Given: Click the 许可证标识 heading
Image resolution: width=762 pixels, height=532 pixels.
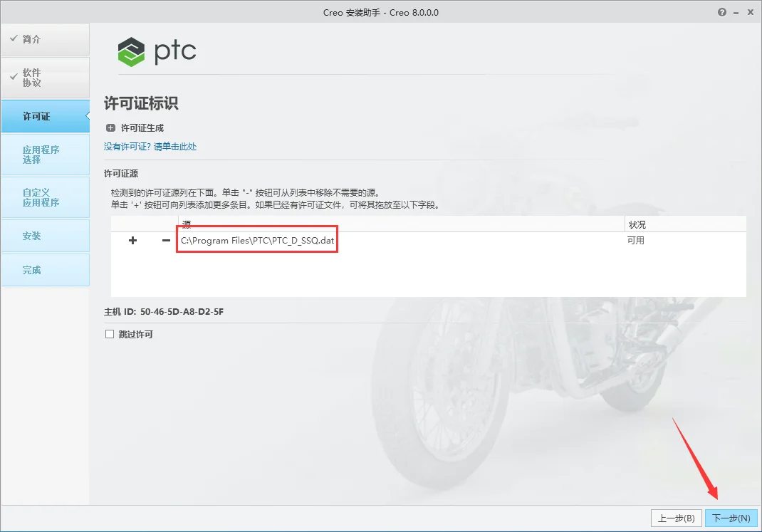Looking at the screenshot, I should coord(141,103).
